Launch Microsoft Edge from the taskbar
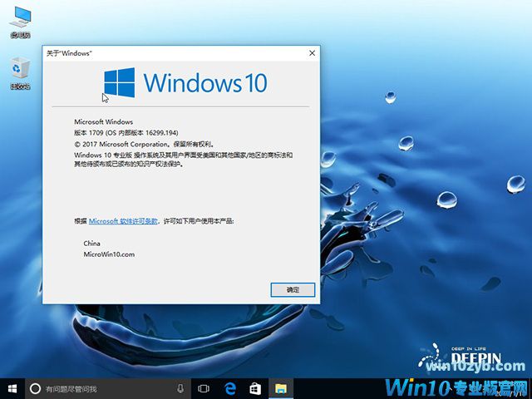 pos(230,388)
